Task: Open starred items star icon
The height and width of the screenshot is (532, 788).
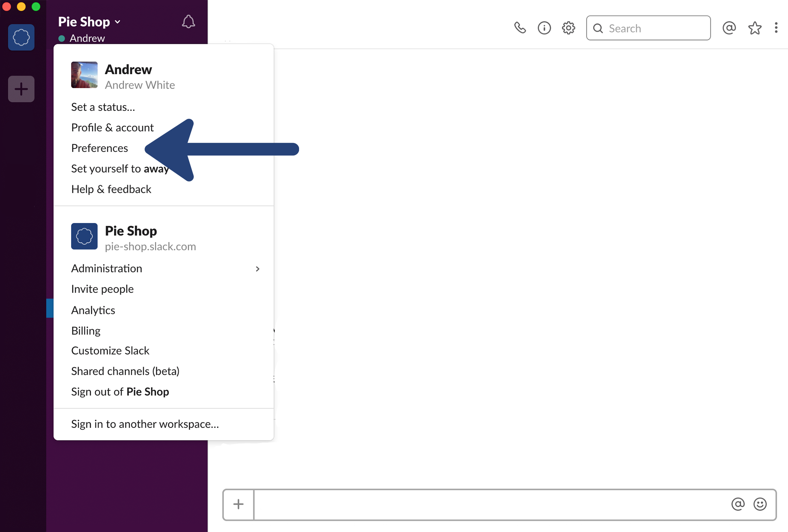Action: click(755, 28)
